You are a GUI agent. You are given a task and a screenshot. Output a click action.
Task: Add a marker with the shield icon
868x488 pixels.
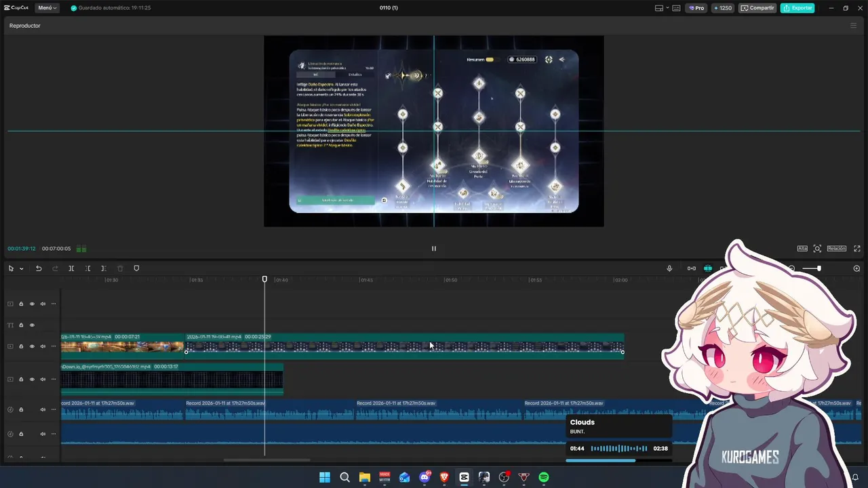point(136,268)
